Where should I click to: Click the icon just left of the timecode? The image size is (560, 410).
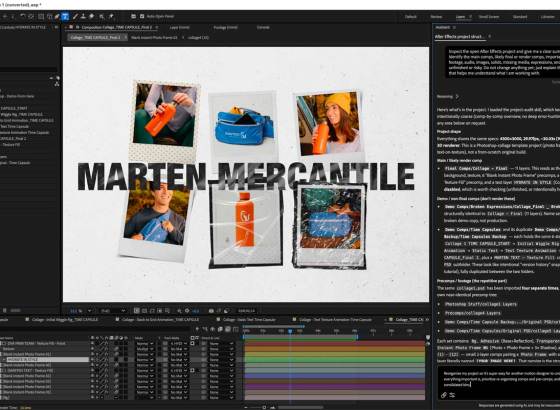(226, 311)
